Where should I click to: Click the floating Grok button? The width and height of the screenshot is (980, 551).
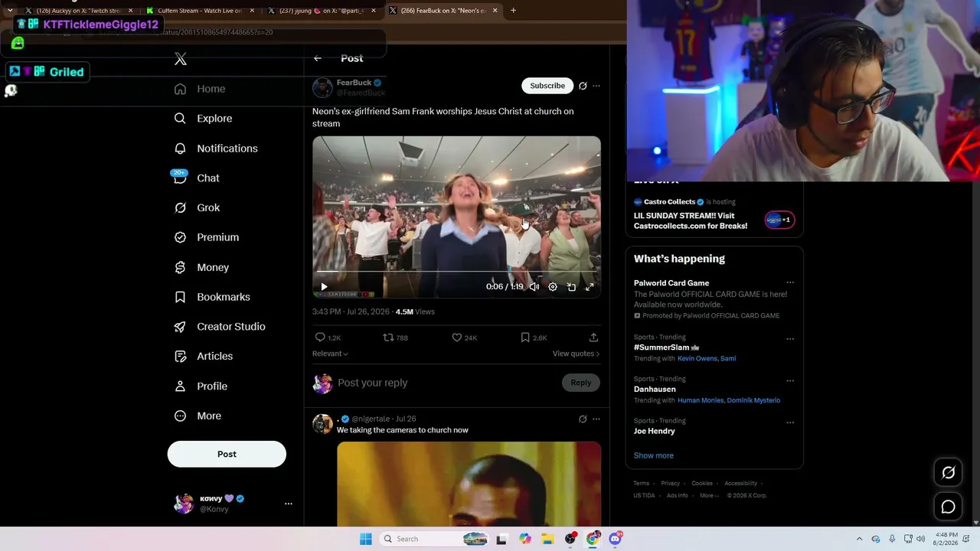click(948, 473)
